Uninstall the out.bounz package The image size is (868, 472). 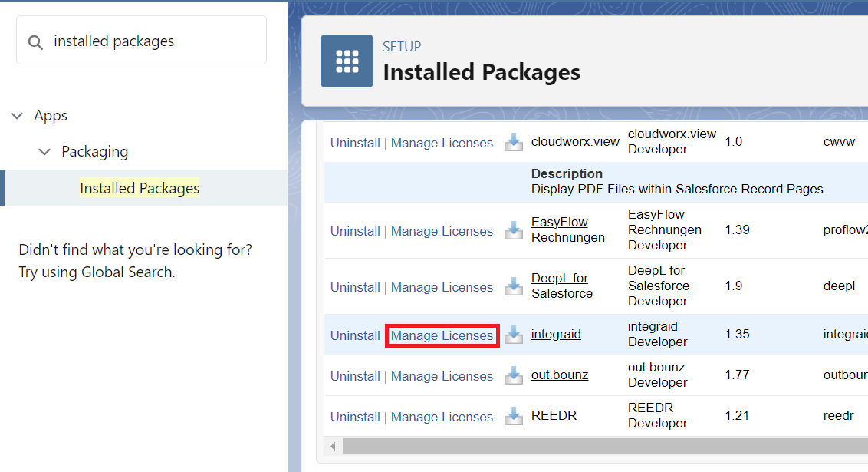(x=355, y=376)
